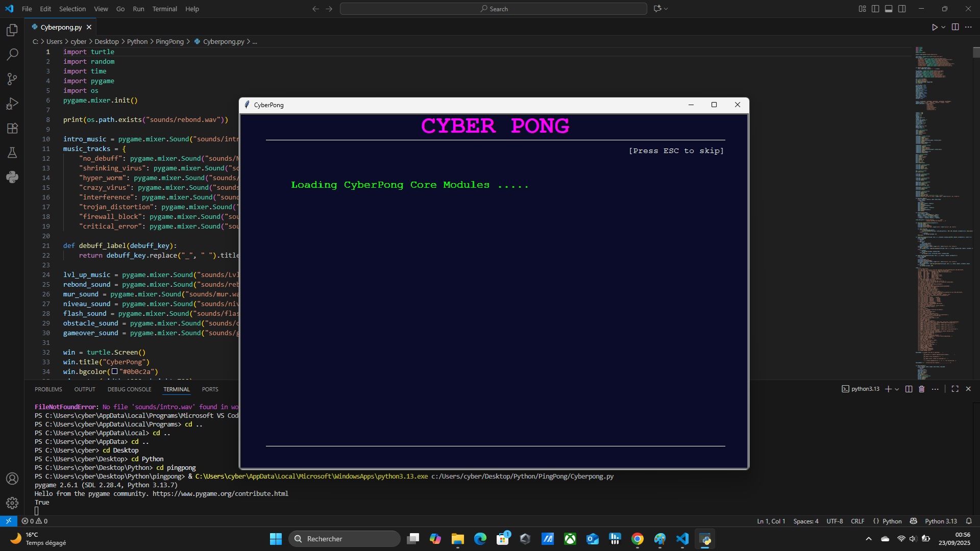Image resolution: width=980 pixels, height=551 pixels.
Task: Expand run options dropdown next to play
Action: [943, 27]
